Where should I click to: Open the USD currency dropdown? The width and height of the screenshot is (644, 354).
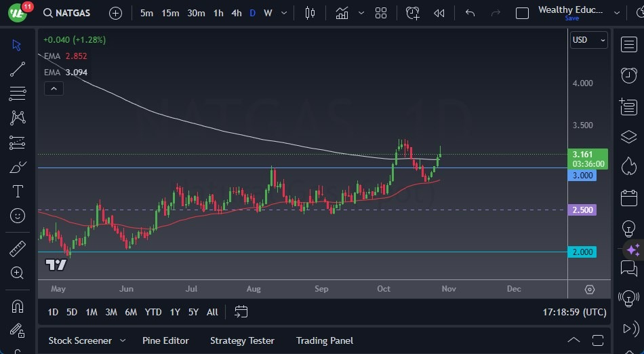(588, 40)
